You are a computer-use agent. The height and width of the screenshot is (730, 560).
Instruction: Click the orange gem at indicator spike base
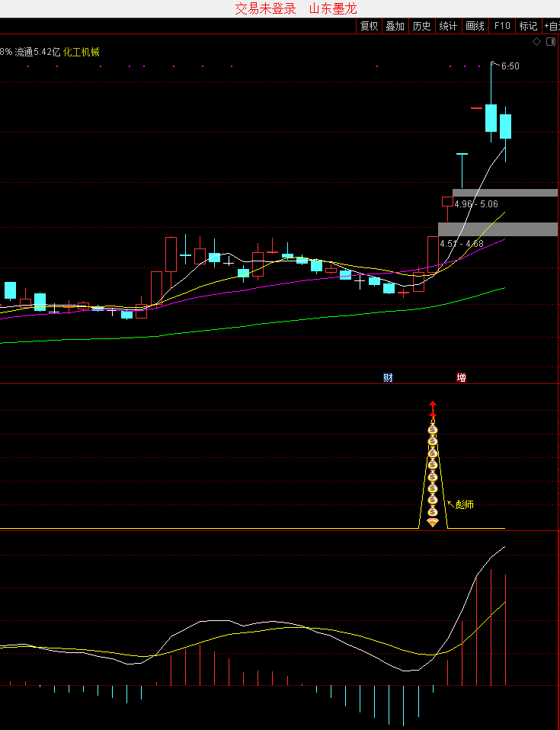[433, 523]
